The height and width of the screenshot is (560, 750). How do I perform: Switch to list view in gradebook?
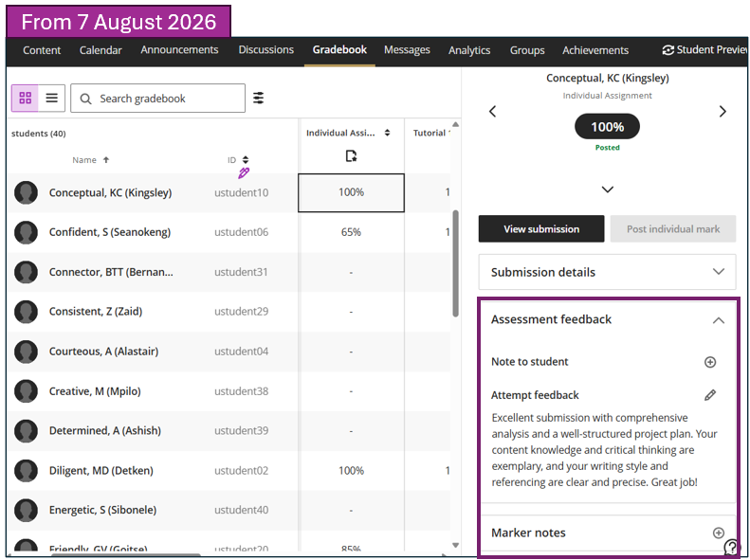[51, 98]
